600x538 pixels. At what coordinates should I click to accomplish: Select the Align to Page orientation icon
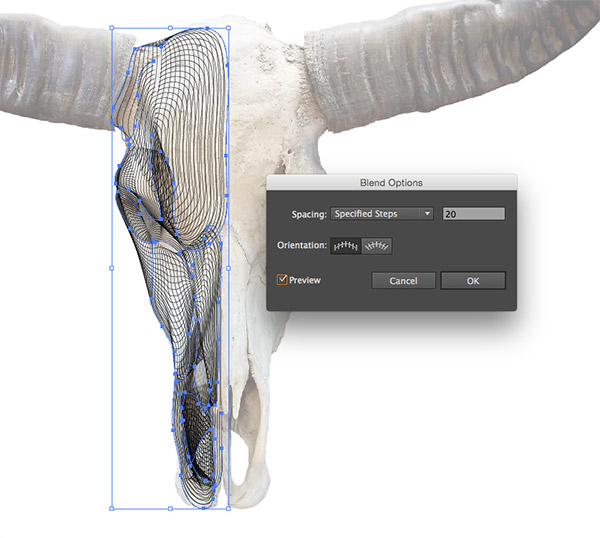[346, 246]
